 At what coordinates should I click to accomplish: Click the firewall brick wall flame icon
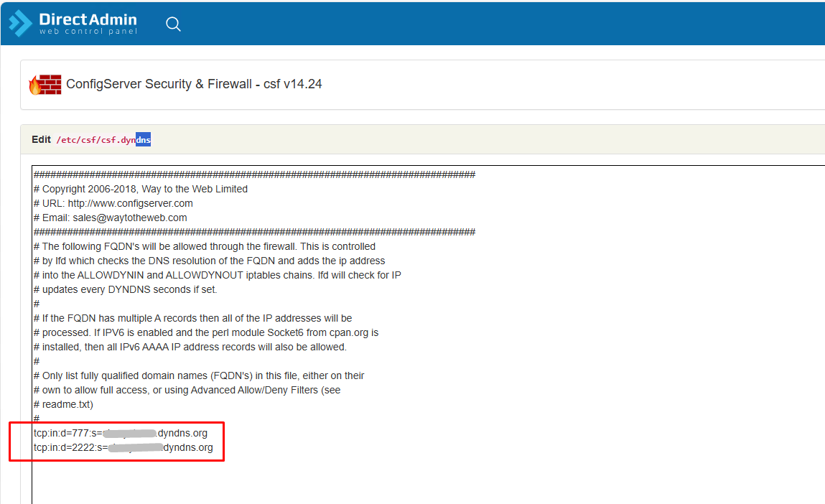[x=45, y=85]
